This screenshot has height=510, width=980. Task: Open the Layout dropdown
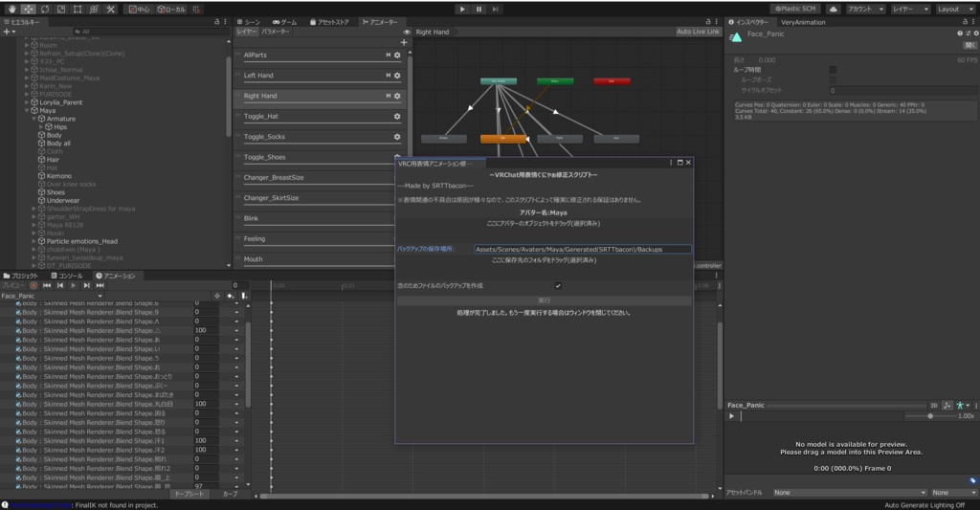[x=956, y=10]
